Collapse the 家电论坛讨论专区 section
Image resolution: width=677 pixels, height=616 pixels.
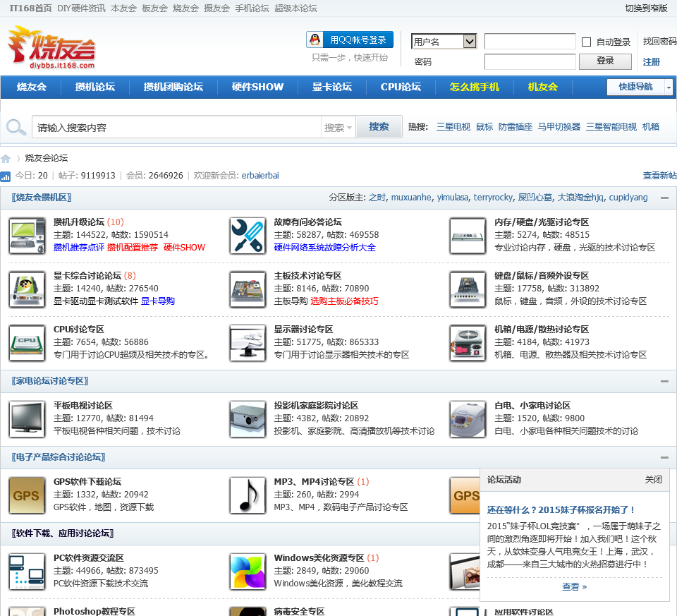664,381
